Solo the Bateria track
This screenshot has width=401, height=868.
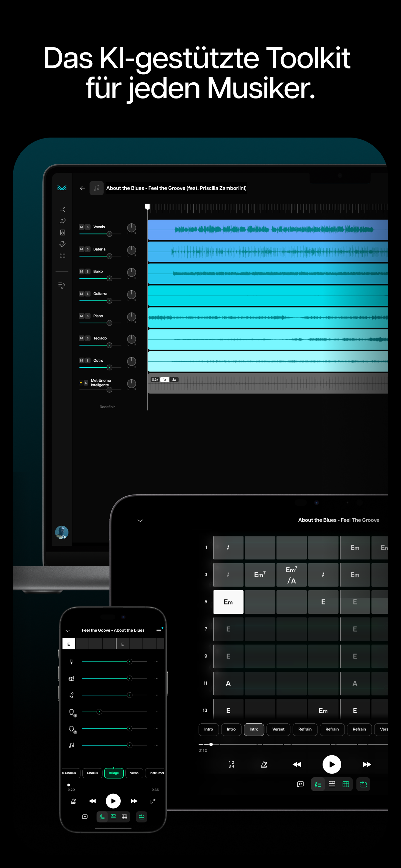tap(87, 249)
